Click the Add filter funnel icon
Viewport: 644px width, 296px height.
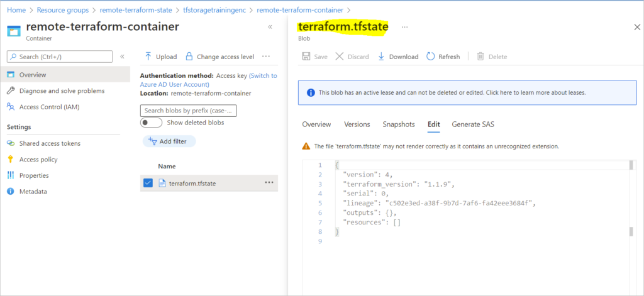pos(152,141)
